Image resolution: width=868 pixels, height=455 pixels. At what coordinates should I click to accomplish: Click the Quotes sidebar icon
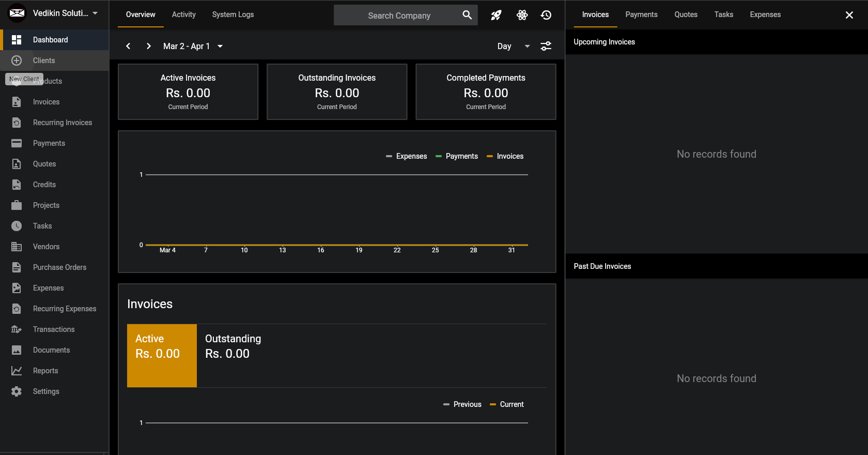pos(17,164)
